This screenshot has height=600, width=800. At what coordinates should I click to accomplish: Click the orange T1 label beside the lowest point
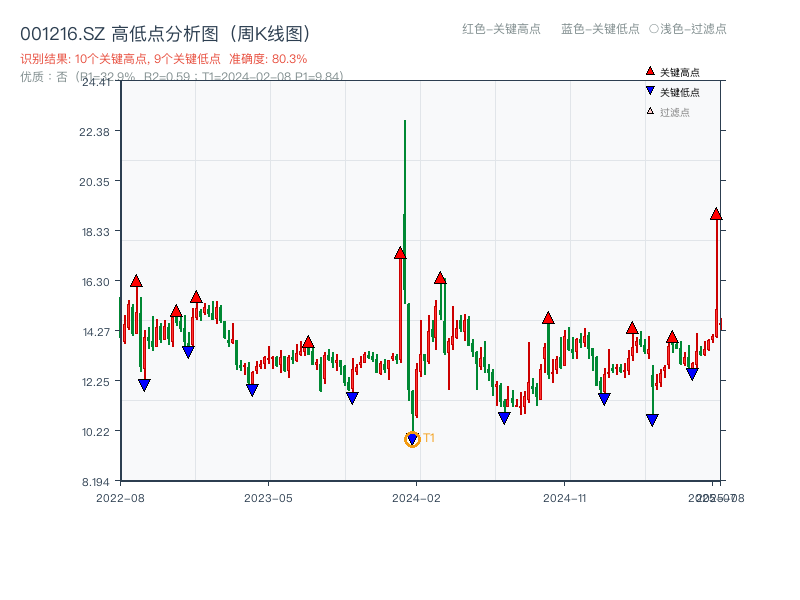pyautogui.click(x=429, y=438)
